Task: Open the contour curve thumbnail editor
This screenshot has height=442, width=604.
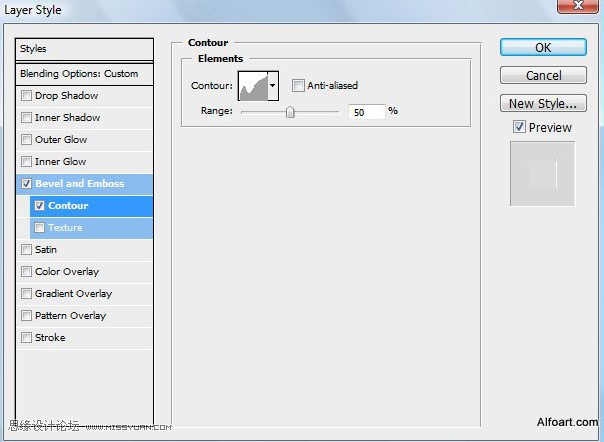Action: 253,86
